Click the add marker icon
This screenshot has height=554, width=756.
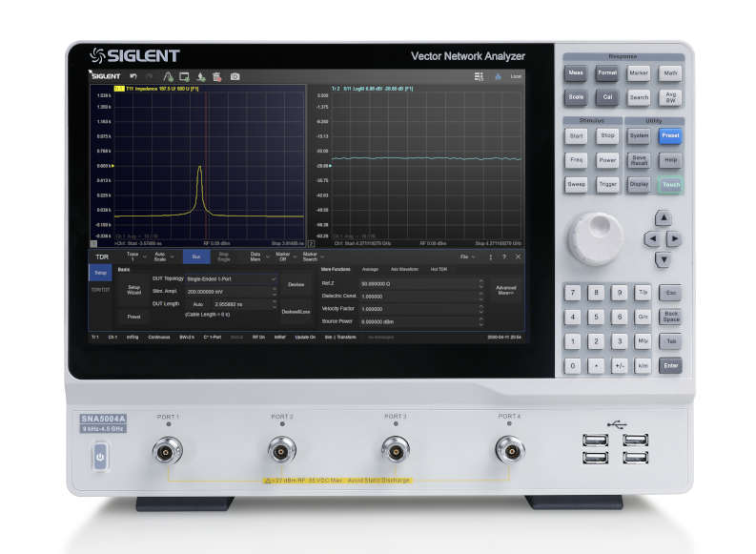coord(201,76)
